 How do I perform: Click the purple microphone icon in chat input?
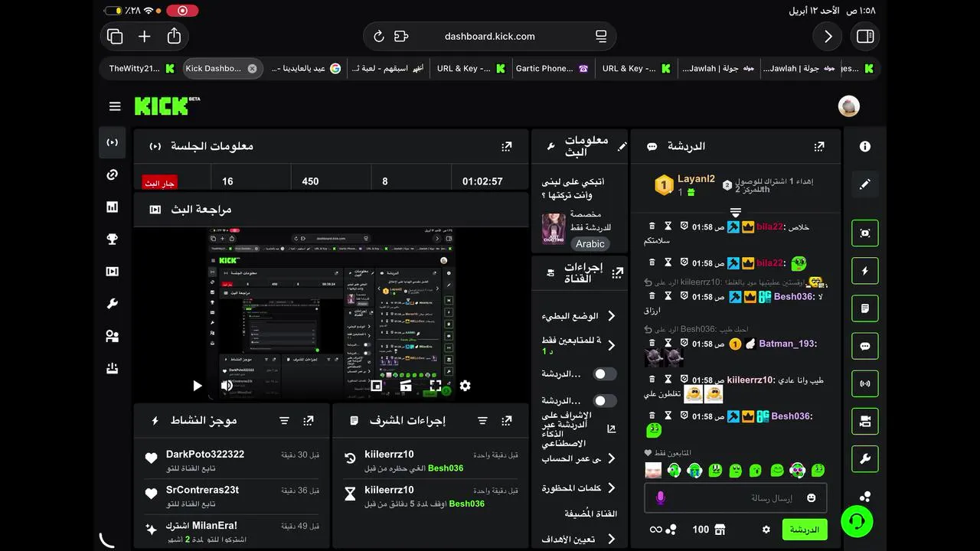coord(660,498)
